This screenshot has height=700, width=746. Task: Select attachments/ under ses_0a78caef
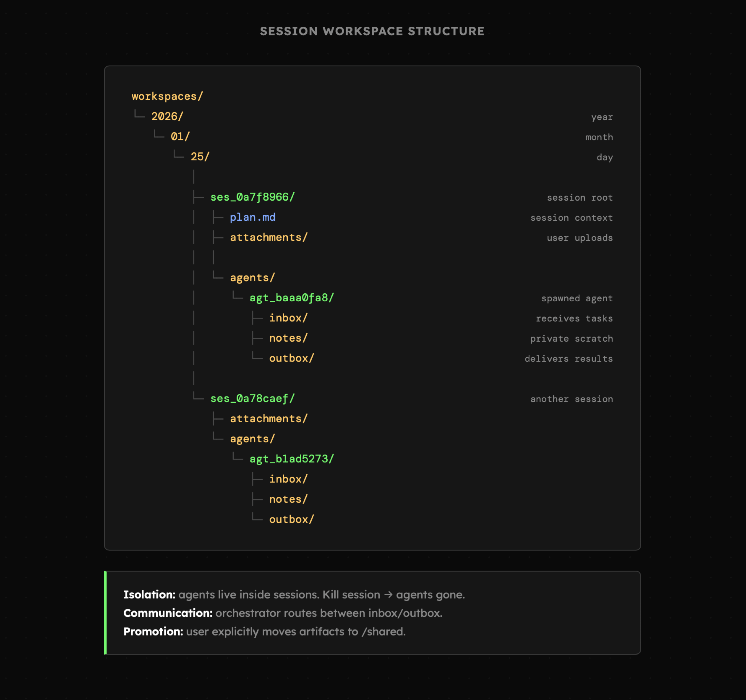[x=268, y=419]
